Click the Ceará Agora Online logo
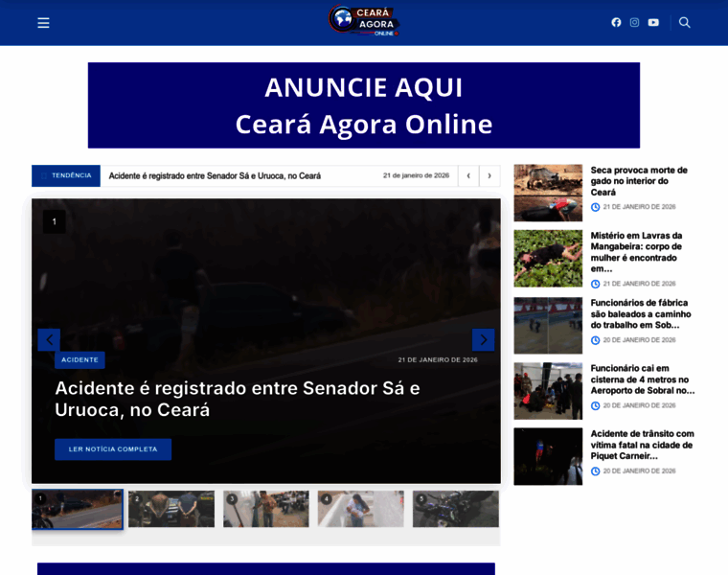728x575 pixels. [364, 21]
